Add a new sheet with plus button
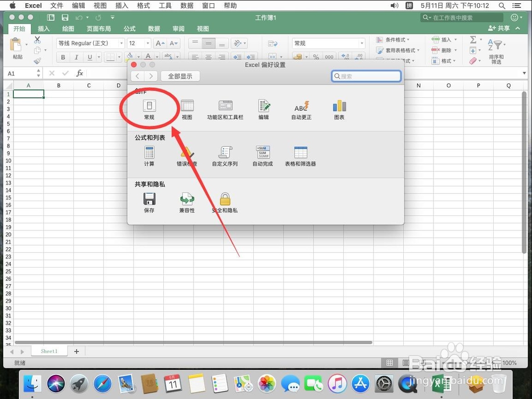Viewport: 532px width, 399px height. [x=76, y=351]
